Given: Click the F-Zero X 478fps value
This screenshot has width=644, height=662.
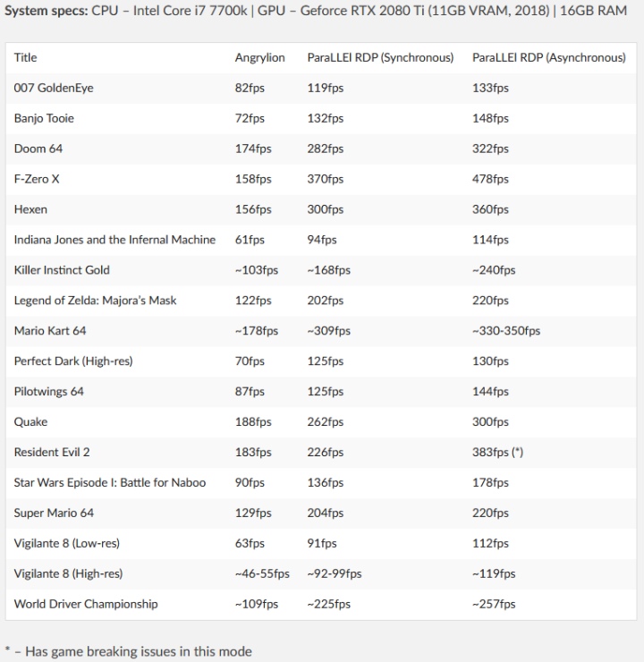Looking at the screenshot, I should tap(490, 179).
